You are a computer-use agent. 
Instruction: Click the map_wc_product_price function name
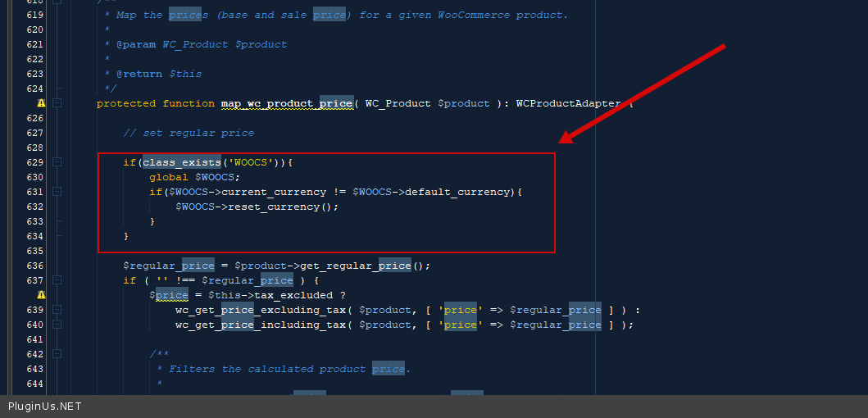click(286, 103)
